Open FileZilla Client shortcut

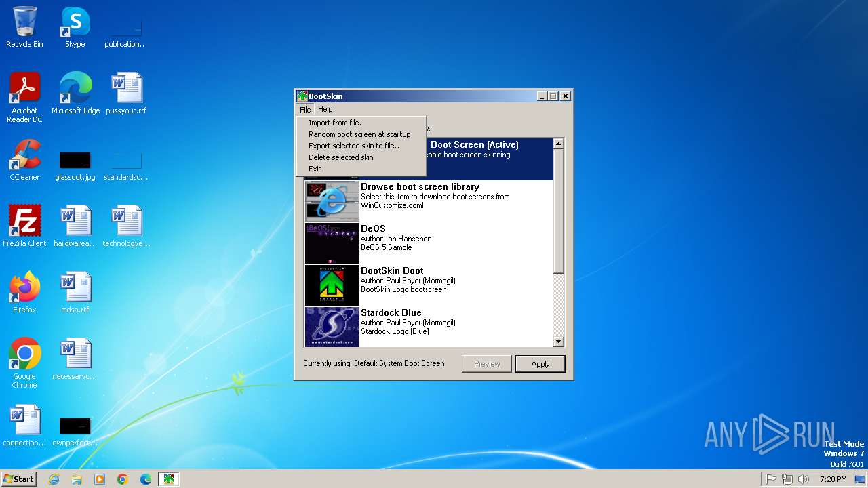[24, 226]
